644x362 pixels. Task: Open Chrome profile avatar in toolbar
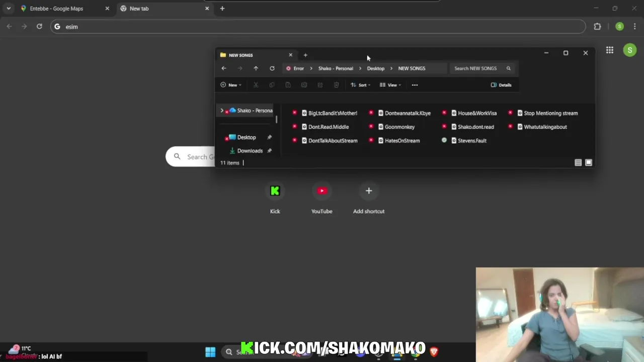[619, 27]
